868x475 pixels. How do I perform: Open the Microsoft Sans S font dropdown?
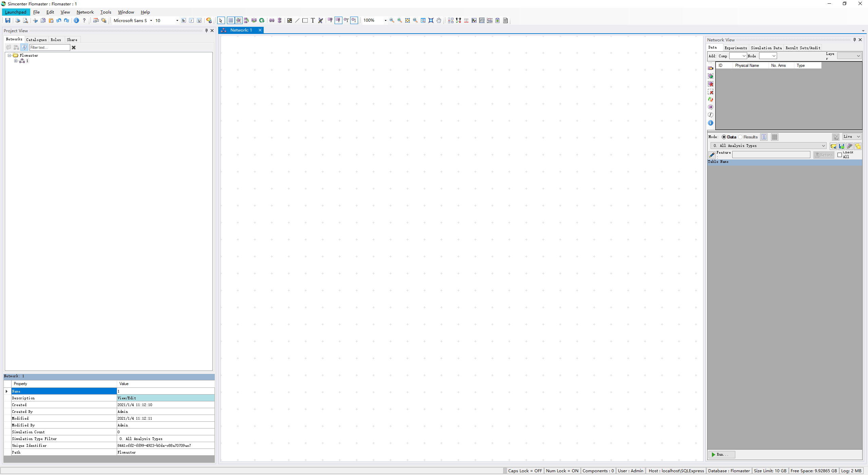pyautogui.click(x=151, y=20)
